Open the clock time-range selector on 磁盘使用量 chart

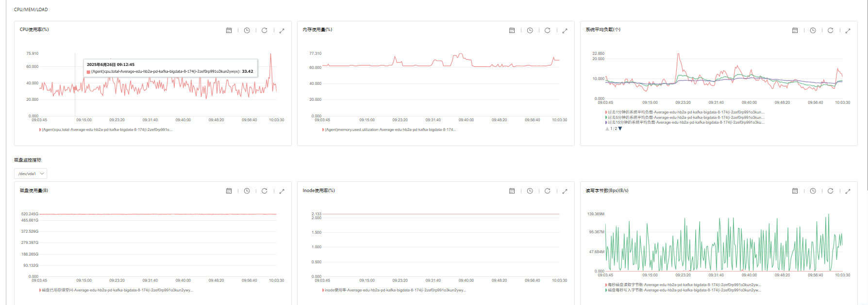point(247,191)
